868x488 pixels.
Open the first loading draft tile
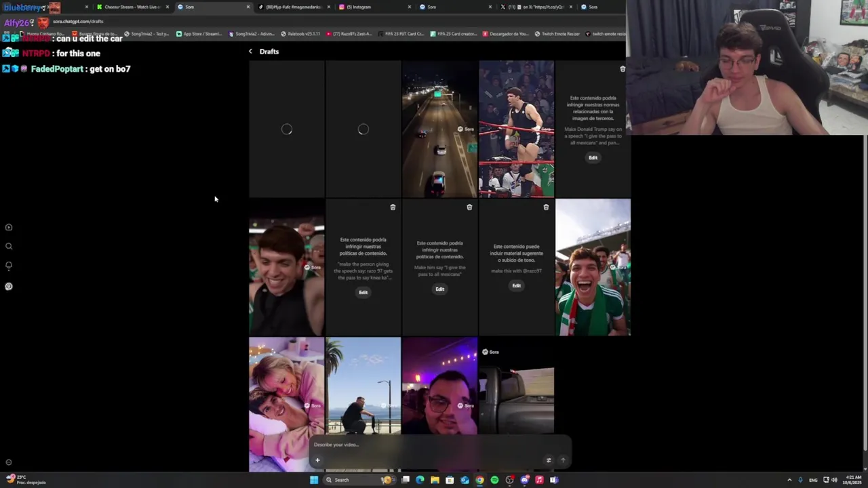pos(286,129)
